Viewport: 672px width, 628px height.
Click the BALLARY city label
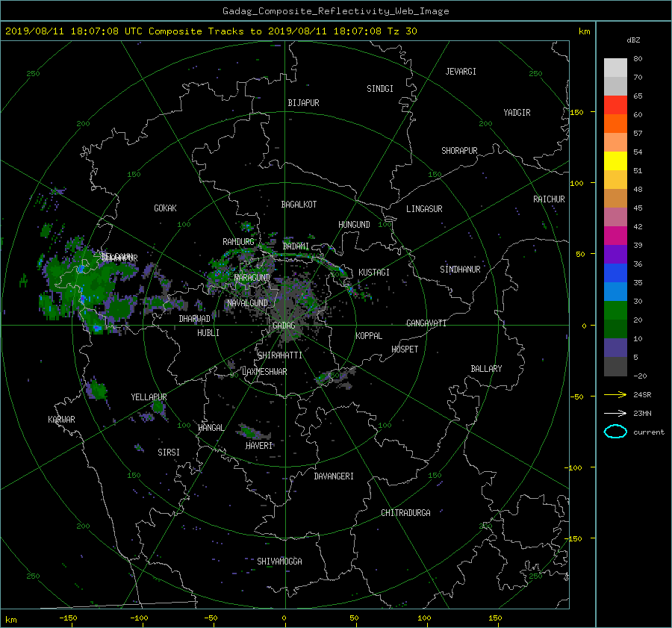486,369
